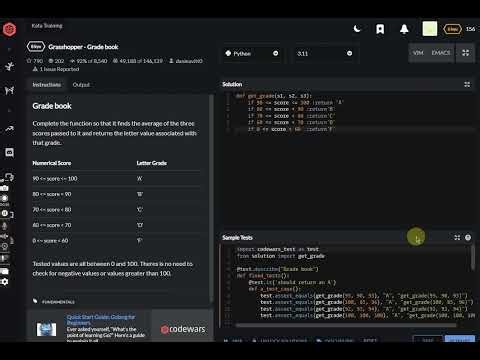Expand the Solution editor panel
480x360 pixels.
(x=467, y=84)
